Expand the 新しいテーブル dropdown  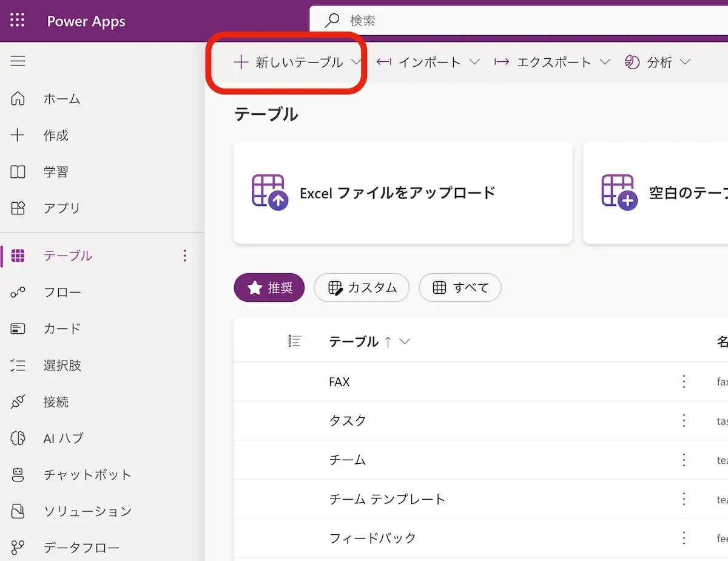(297, 63)
